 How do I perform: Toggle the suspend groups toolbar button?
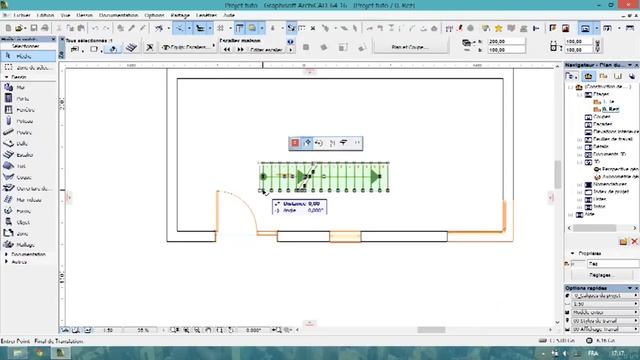coord(291,28)
